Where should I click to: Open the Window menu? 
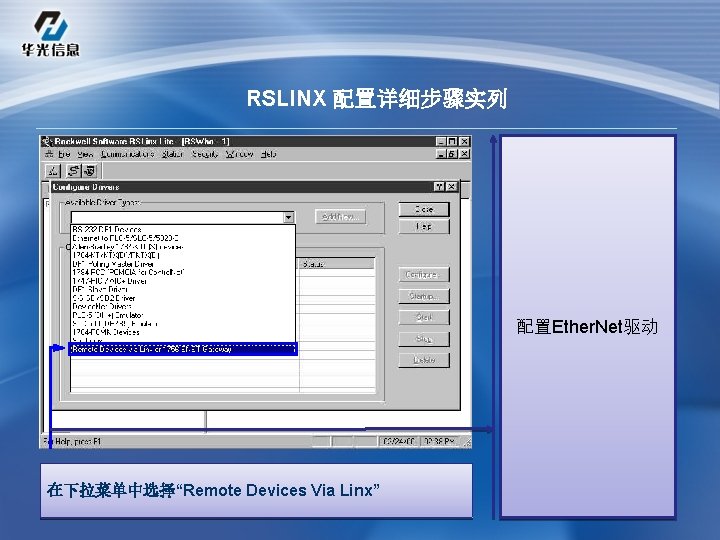239,154
